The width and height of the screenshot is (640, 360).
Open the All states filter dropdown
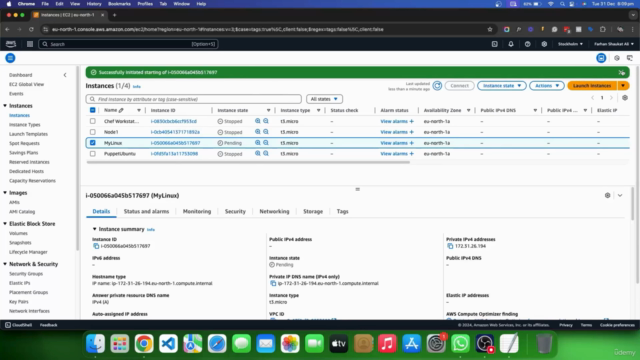[x=324, y=99]
